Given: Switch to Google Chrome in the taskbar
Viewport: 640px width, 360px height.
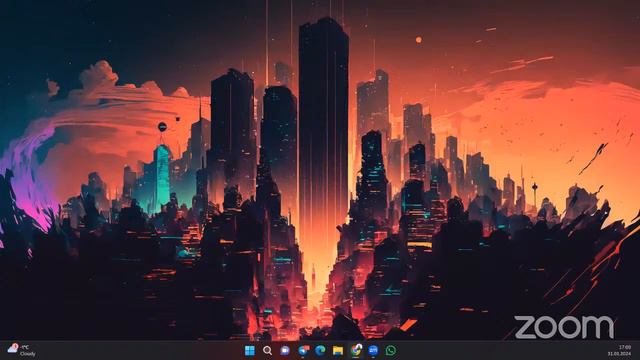Looking at the screenshot, I should (356, 350).
